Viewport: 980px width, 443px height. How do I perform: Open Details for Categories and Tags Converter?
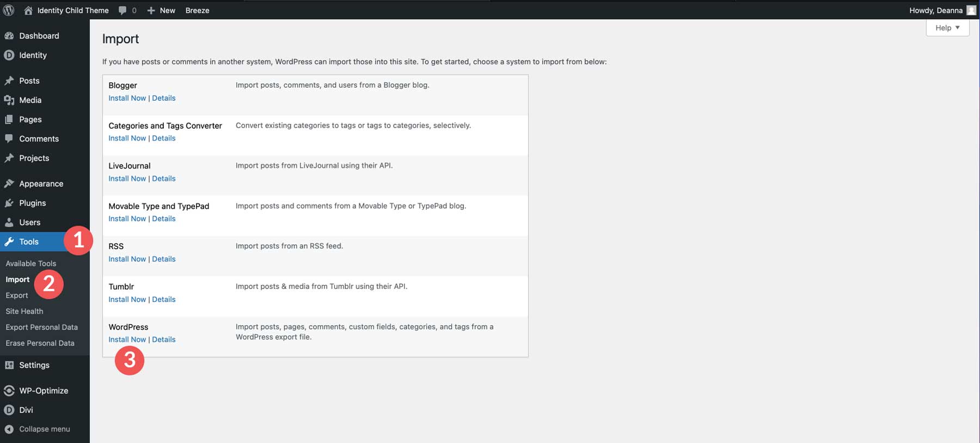(x=164, y=138)
